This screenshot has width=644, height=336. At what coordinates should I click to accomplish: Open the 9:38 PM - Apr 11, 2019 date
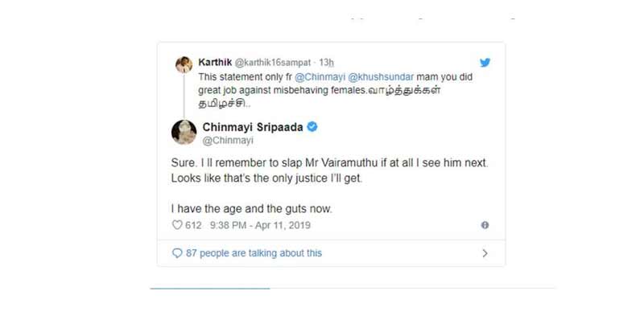tap(260, 225)
